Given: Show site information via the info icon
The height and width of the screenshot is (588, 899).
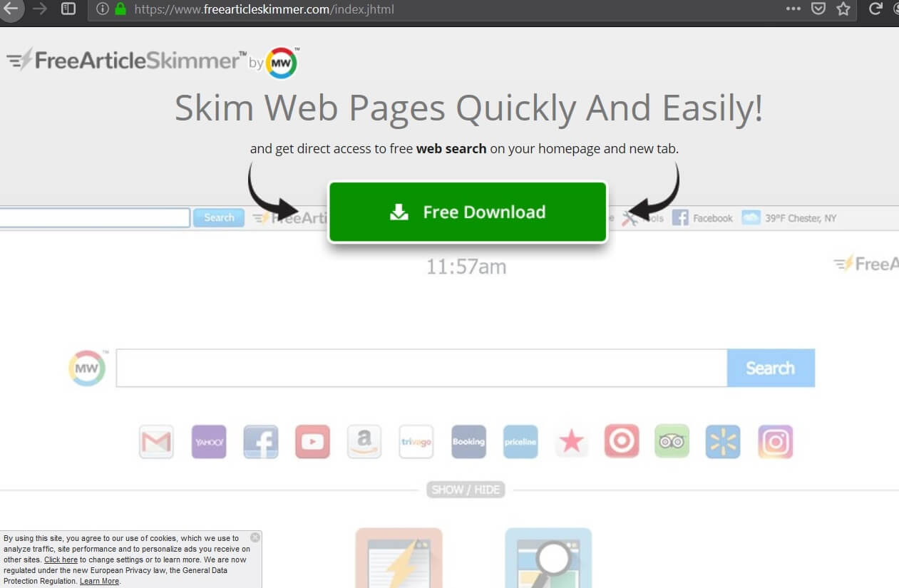Looking at the screenshot, I should 103,9.
